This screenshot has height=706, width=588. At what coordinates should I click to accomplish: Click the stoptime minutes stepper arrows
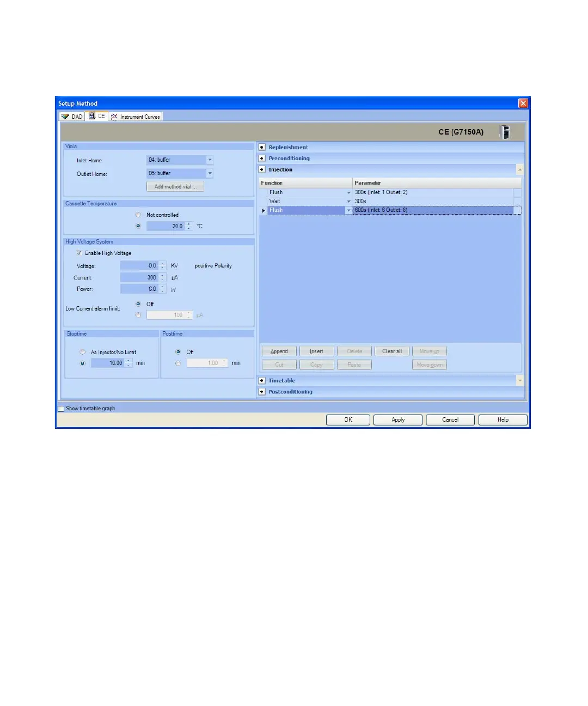tap(128, 363)
